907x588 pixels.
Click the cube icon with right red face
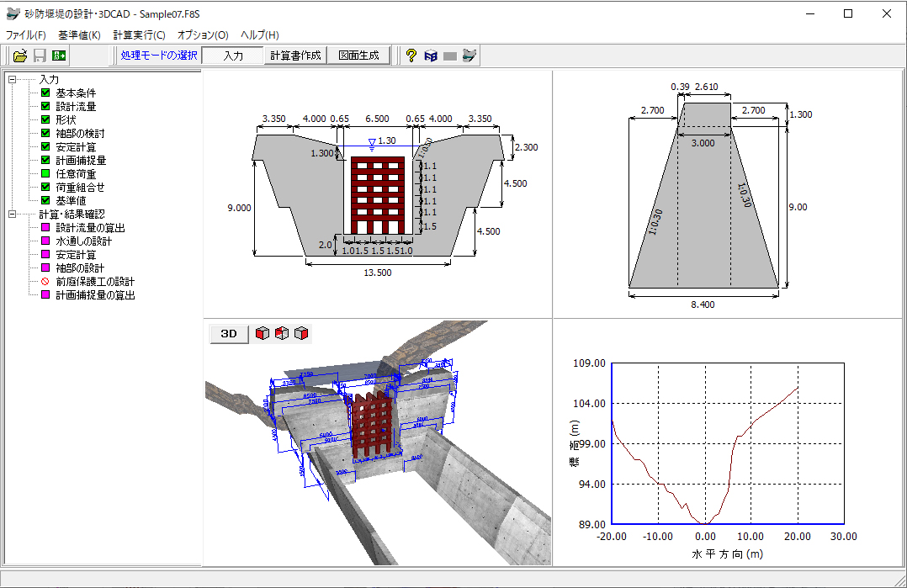[301, 334]
